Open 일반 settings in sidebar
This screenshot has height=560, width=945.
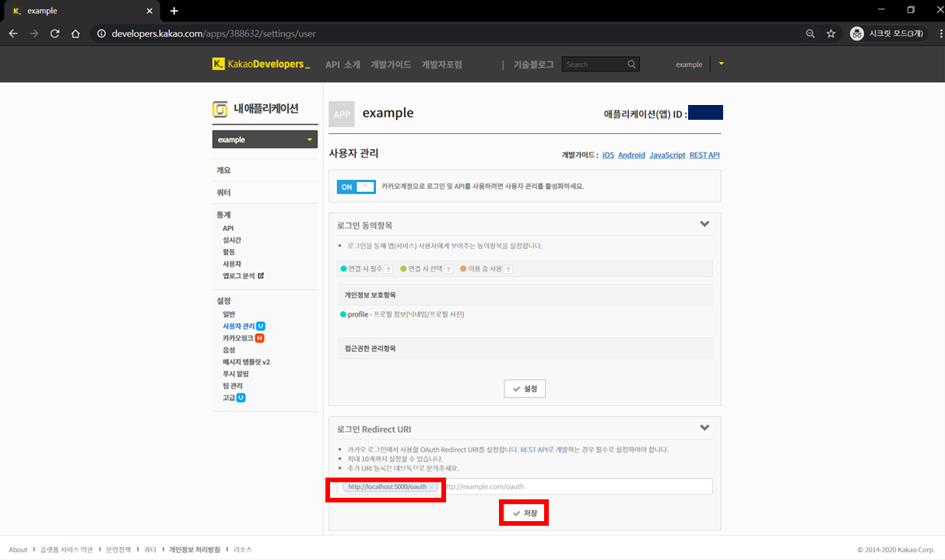tap(229, 313)
